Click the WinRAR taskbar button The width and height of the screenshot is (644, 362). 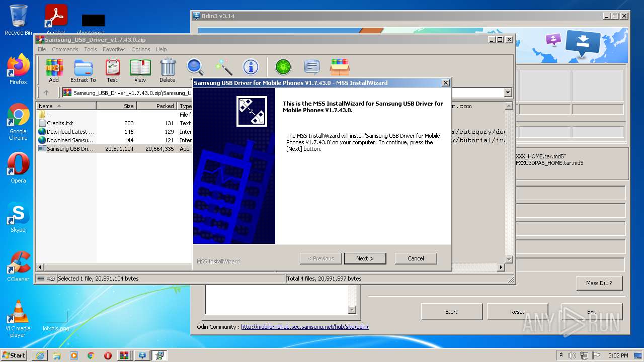click(125, 355)
